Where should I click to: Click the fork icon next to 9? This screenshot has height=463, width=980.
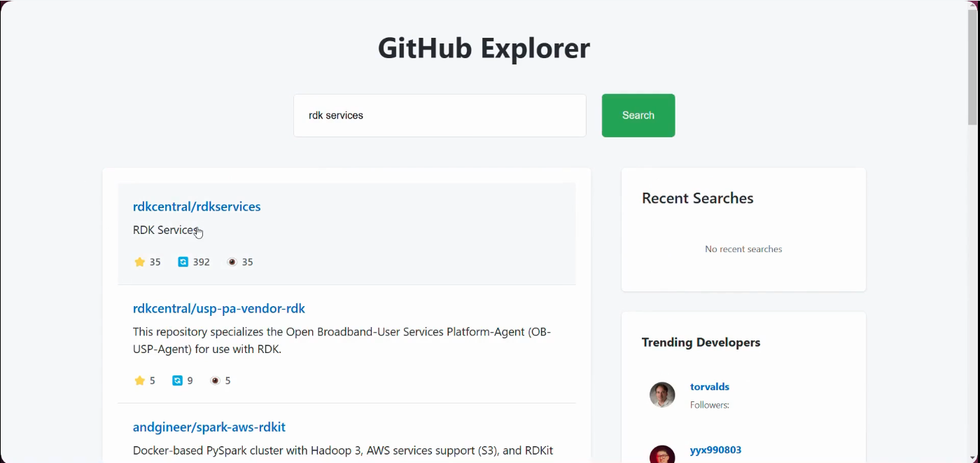pyautogui.click(x=177, y=380)
